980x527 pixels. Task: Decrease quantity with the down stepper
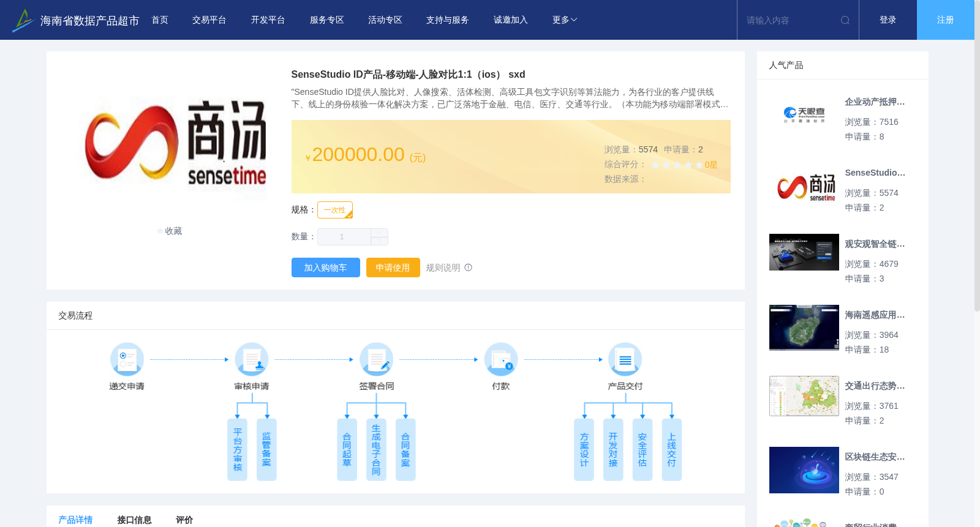(380, 241)
